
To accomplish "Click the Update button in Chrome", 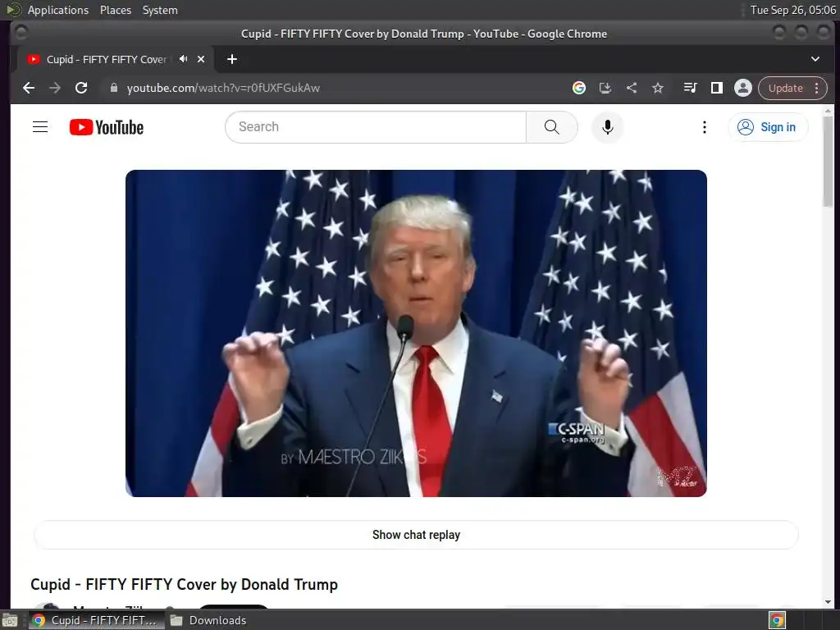I will tap(785, 89).
